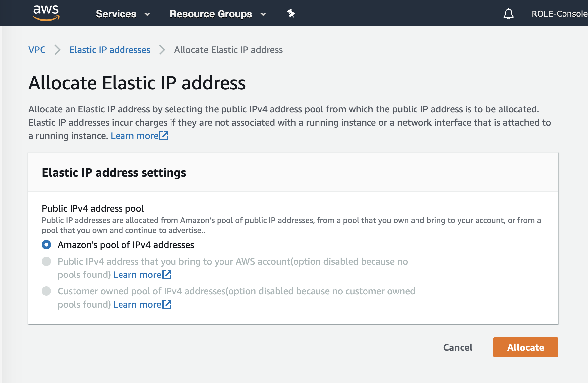Open the ROLE-Console account menu
Viewport: 588px width, 383px height.
pyautogui.click(x=560, y=14)
